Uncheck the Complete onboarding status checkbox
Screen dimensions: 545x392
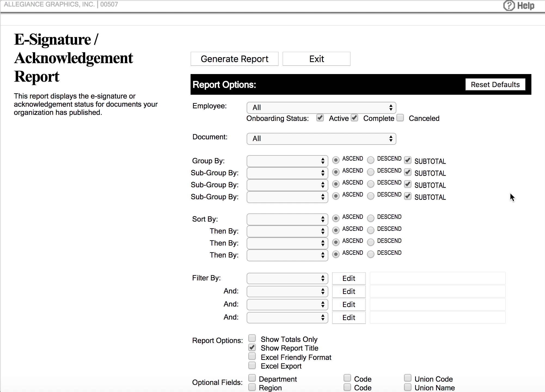pyautogui.click(x=354, y=118)
